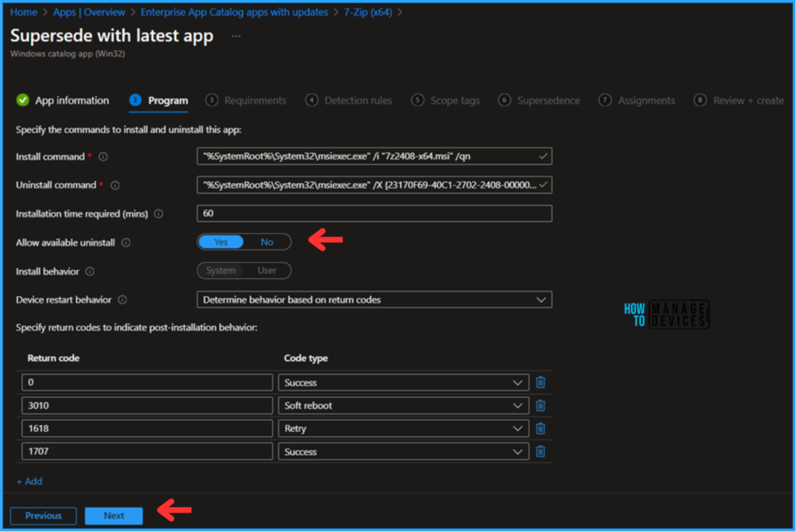Click the Install command field

[374, 156]
